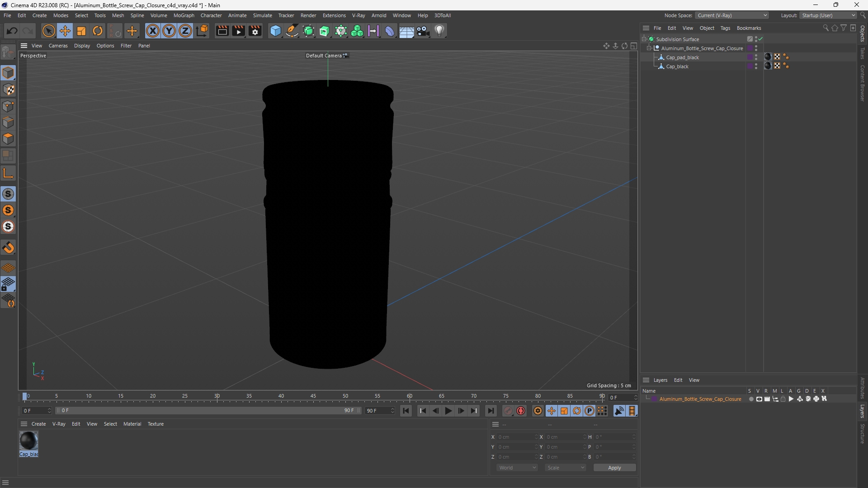Toggle layer visibility eye for Aluminum_Bottle_Screw_Cap_Closure

(759, 399)
